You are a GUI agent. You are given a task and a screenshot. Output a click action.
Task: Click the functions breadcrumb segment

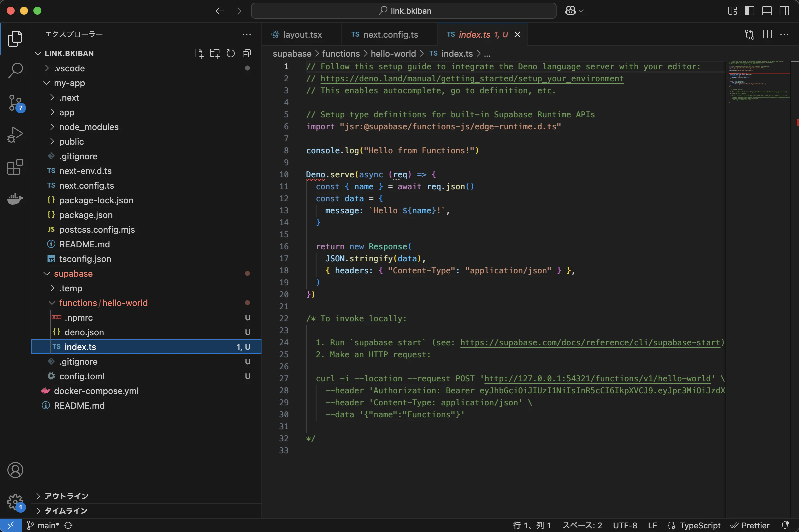point(341,54)
